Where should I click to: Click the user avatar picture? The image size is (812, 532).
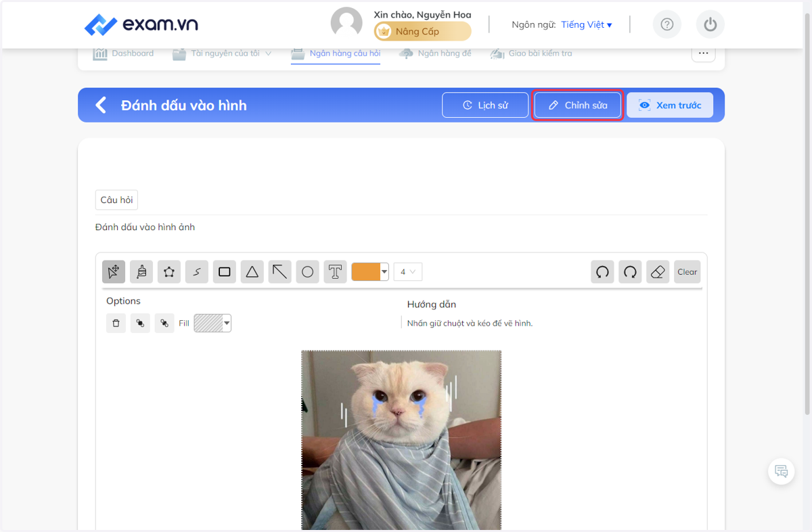pos(346,24)
